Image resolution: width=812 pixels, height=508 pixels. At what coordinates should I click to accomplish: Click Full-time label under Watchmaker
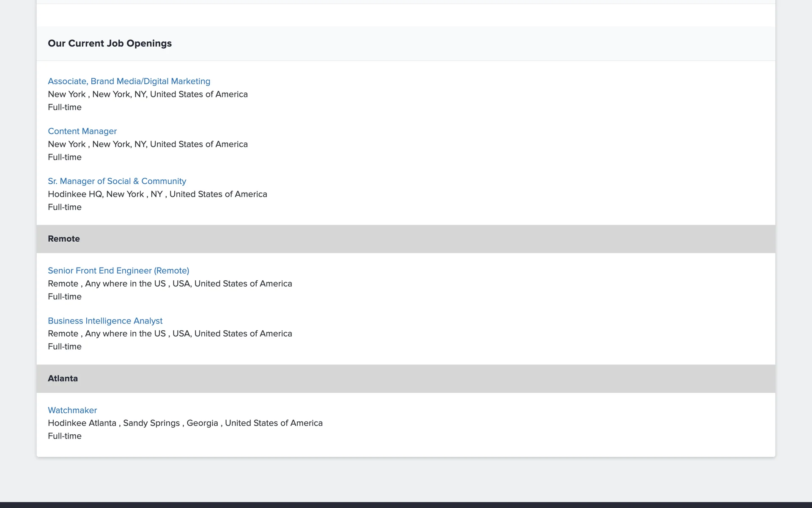tap(65, 436)
